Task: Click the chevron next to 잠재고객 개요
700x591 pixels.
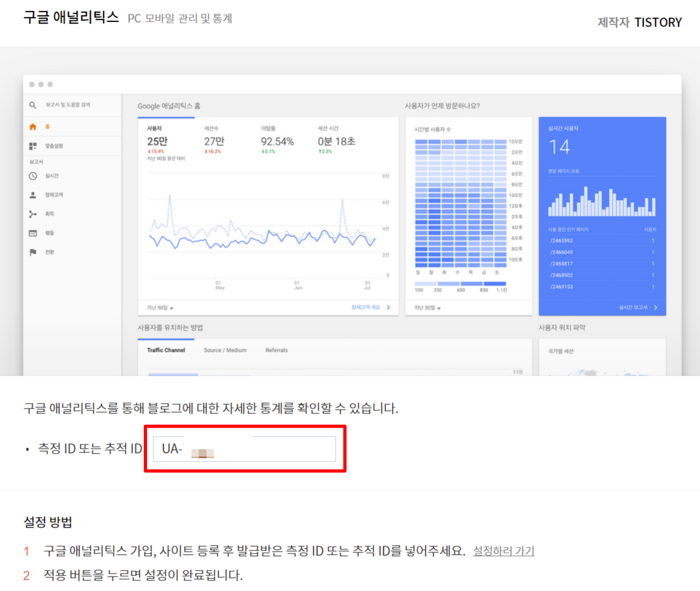Action: 388,308
